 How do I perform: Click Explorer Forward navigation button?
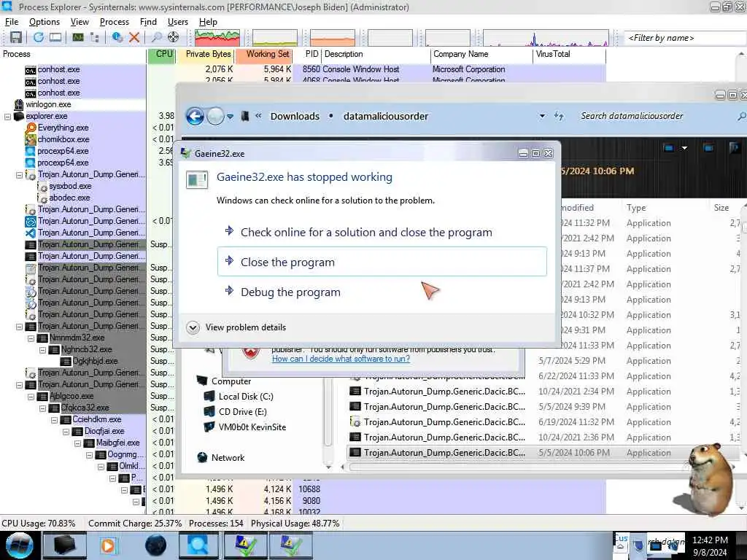click(215, 116)
